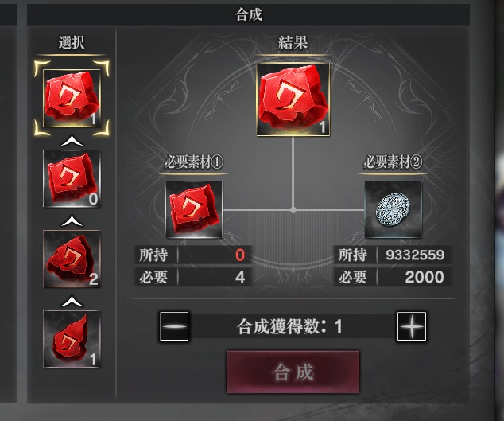Click the required count 4 for material ①
This screenshot has width=504, height=421.
(x=240, y=277)
